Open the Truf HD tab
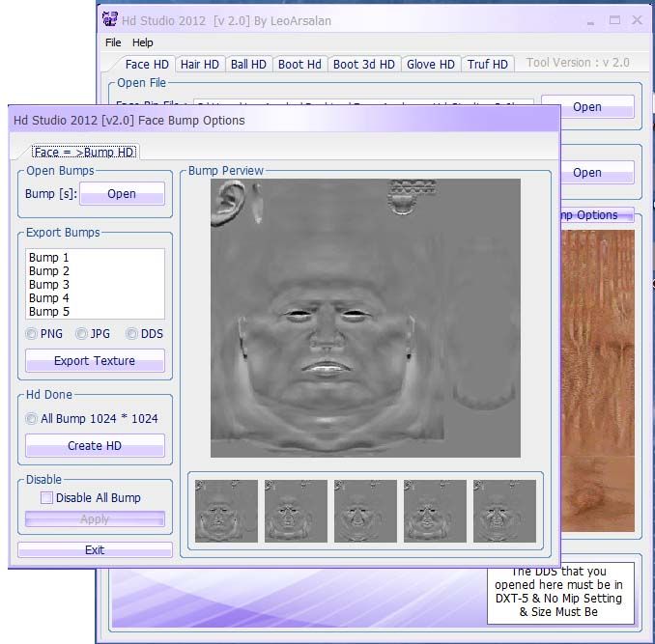Image resolution: width=655 pixels, height=644 pixels. tap(487, 65)
